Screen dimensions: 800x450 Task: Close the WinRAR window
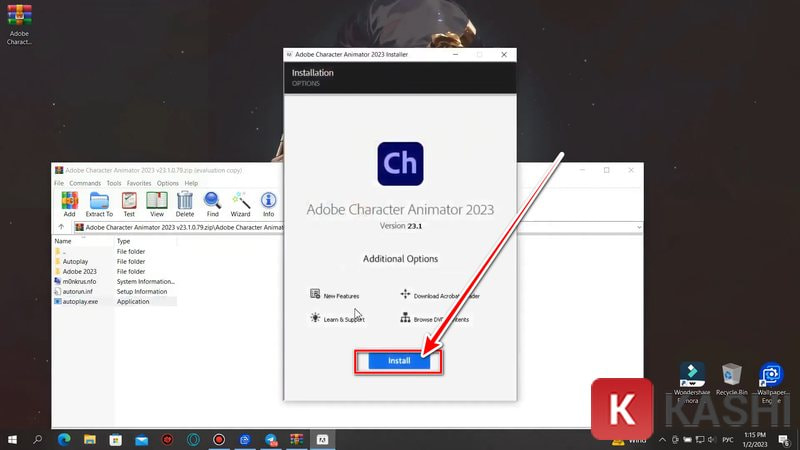[631, 170]
